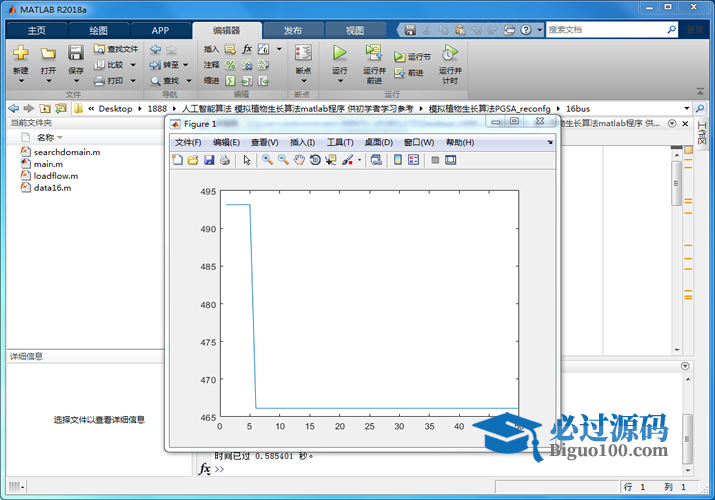Open the 打开 folder icon
This screenshot has height=500, width=715.
[x=48, y=53]
